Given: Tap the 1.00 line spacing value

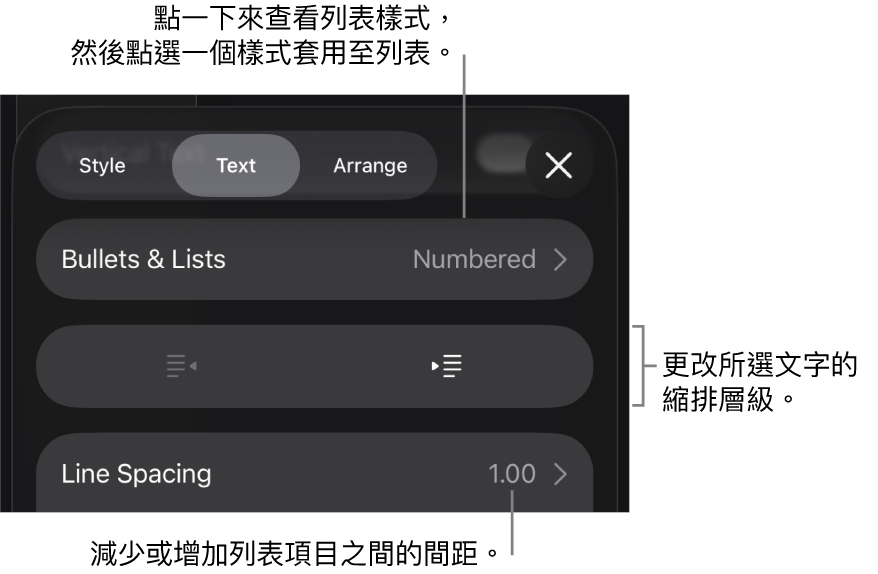Looking at the screenshot, I should 512,474.
